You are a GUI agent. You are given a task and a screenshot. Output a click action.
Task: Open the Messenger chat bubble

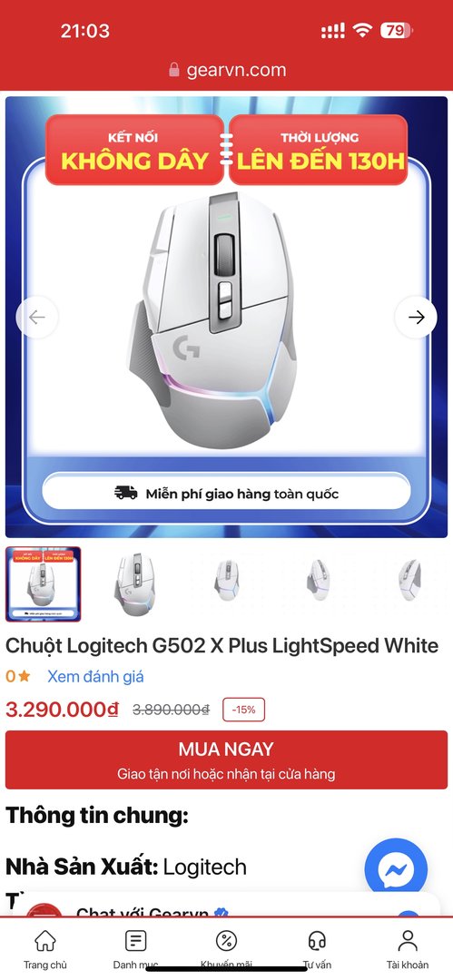pyautogui.click(x=396, y=869)
